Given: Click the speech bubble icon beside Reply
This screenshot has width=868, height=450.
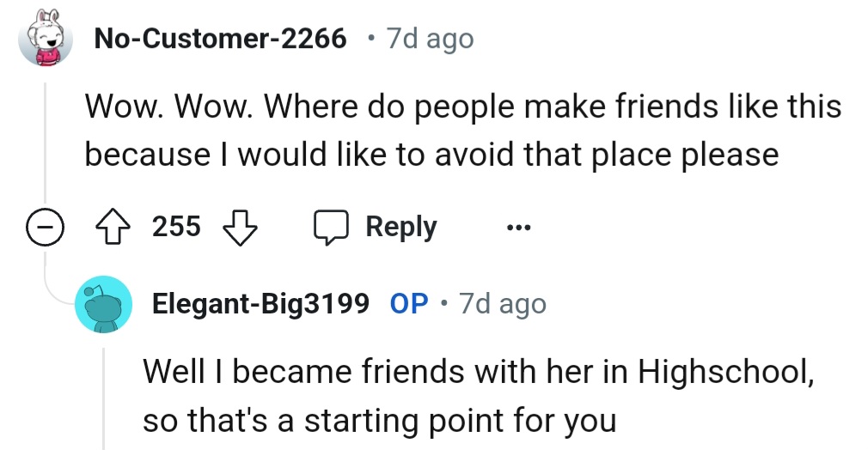Looking at the screenshot, I should (x=331, y=228).
